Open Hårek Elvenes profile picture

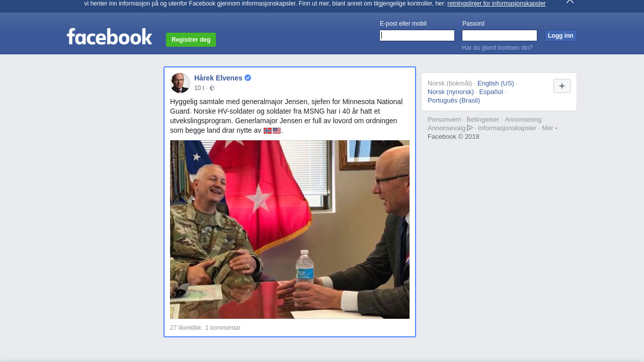pos(180,83)
